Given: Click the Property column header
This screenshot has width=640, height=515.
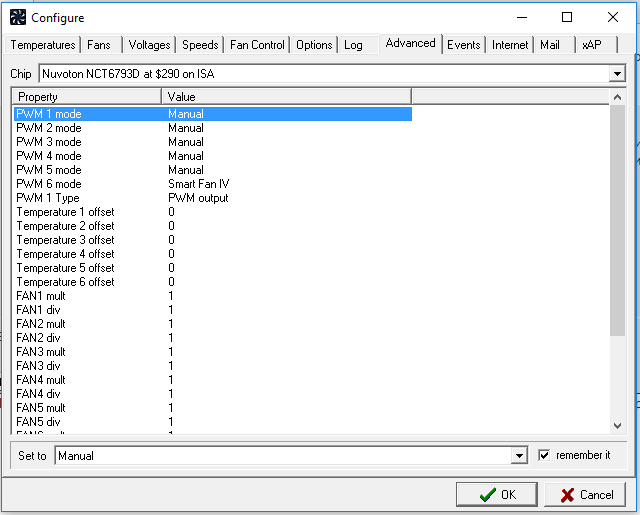Looking at the screenshot, I should point(87,97).
